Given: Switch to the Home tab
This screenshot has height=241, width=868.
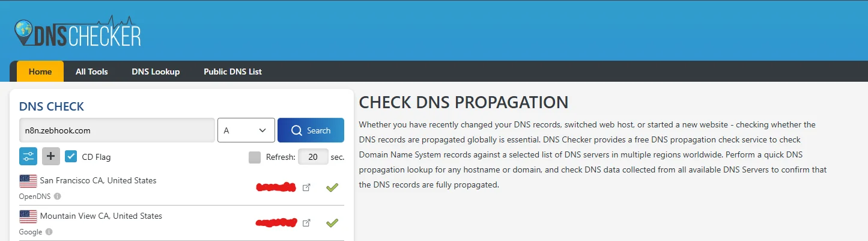Looking at the screenshot, I should [x=40, y=72].
